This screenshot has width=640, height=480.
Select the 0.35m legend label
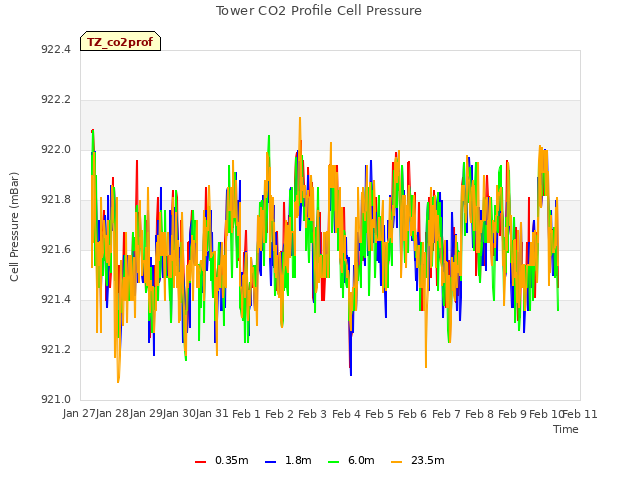click(231, 460)
